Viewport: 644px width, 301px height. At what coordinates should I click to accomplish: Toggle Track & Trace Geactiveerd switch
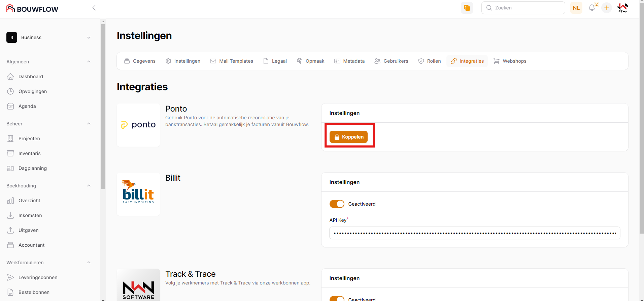(x=337, y=299)
